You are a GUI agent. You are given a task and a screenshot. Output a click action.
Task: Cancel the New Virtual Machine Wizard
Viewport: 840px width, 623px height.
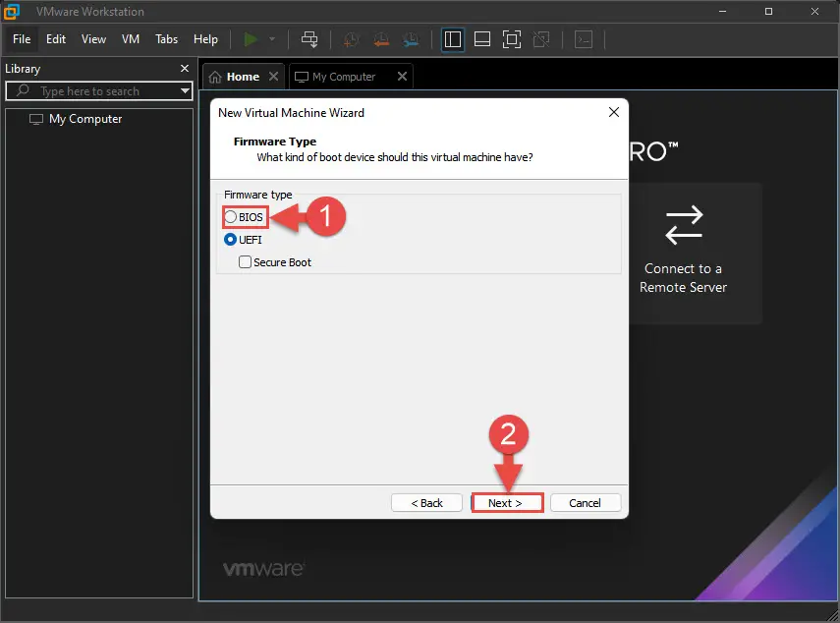pyautogui.click(x=585, y=503)
